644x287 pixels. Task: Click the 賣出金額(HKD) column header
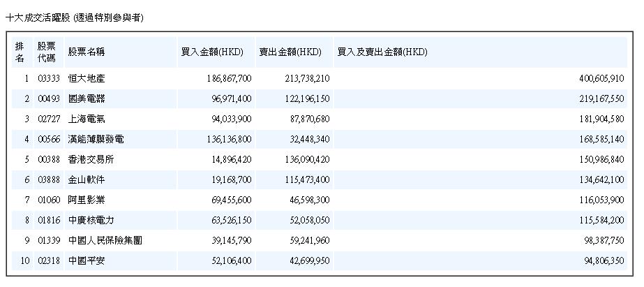pyautogui.click(x=290, y=52)
